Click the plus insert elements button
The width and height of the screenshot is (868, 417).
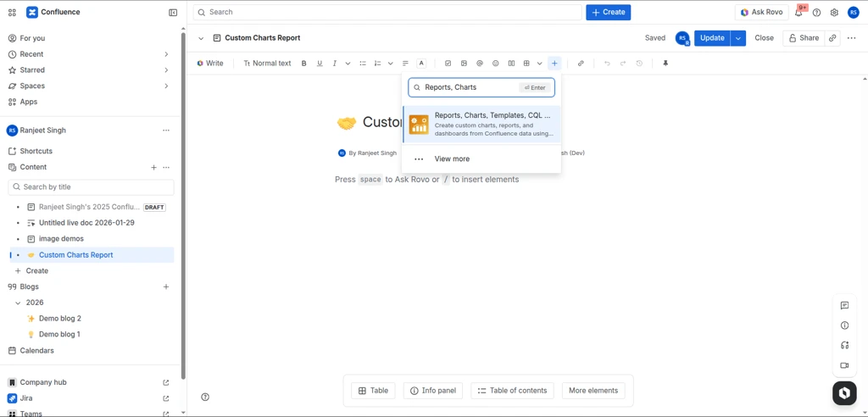[x=554, y=63]
